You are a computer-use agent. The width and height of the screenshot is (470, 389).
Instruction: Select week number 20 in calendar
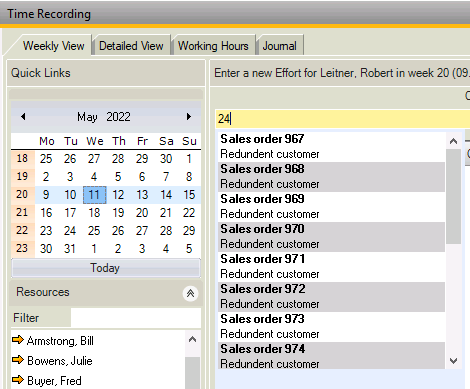22,194
